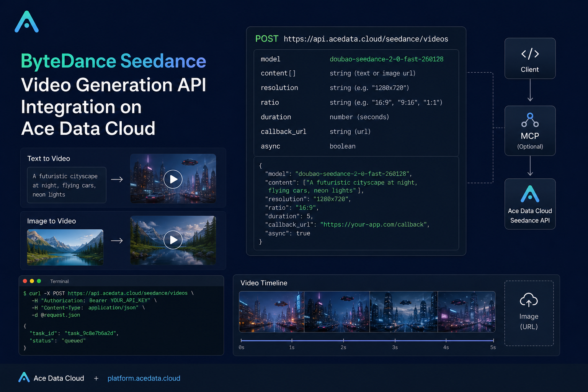
Task: Jump to the 3s timeline marker
Action: (x=395, y=348)
